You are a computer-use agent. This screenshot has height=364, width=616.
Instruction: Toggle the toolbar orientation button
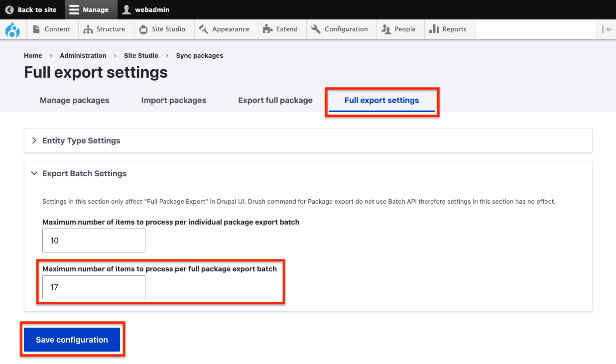click(607, 29)
